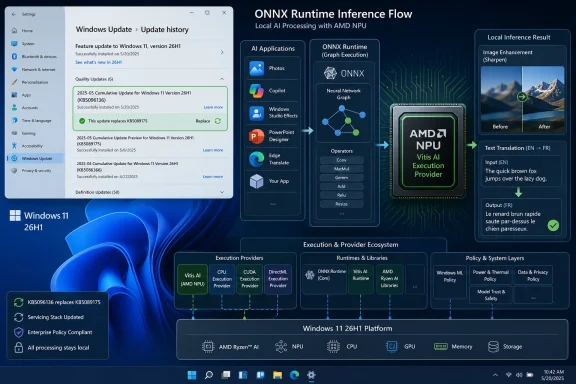Open Bluetooth & devices settings
The width and height of the screenshot is (576, 384).
[x=35, y=56]
